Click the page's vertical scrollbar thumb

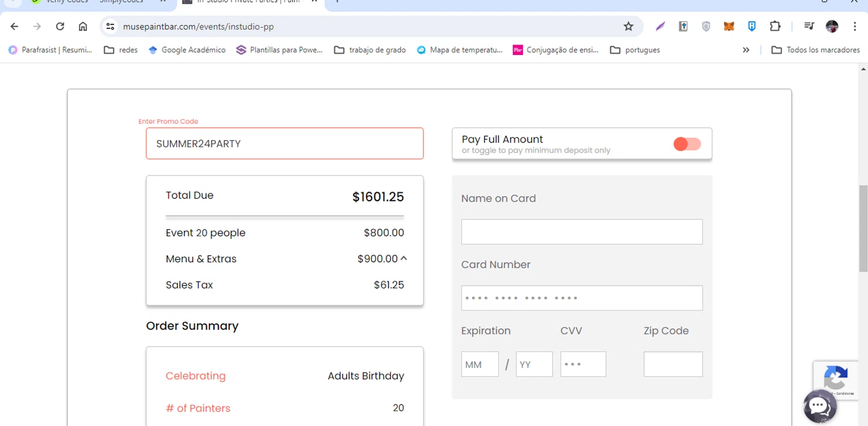click(863, 229)
